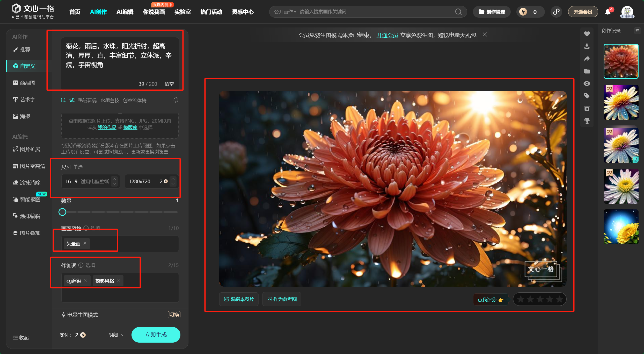
Task: Remove the 矢量画 style tag
Action: 85,243
